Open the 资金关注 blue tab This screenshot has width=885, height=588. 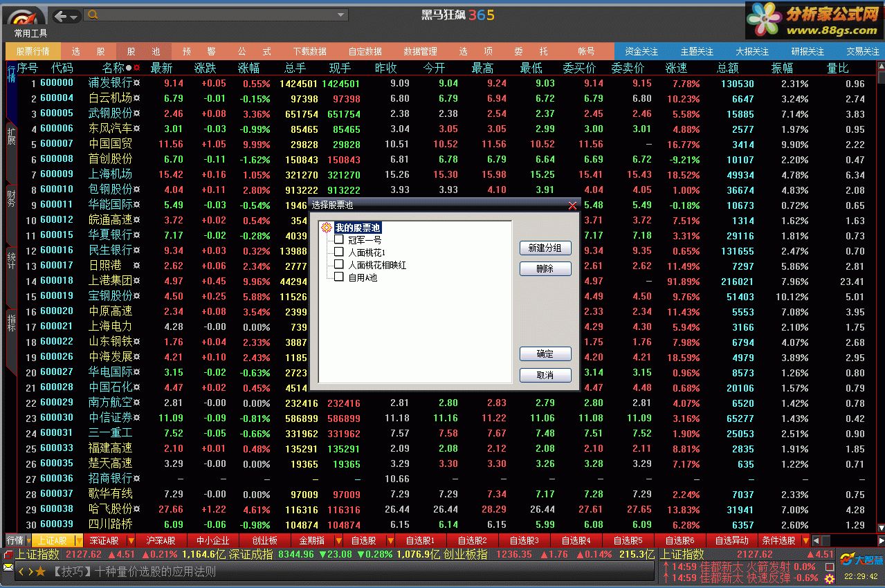click(641, 51)
